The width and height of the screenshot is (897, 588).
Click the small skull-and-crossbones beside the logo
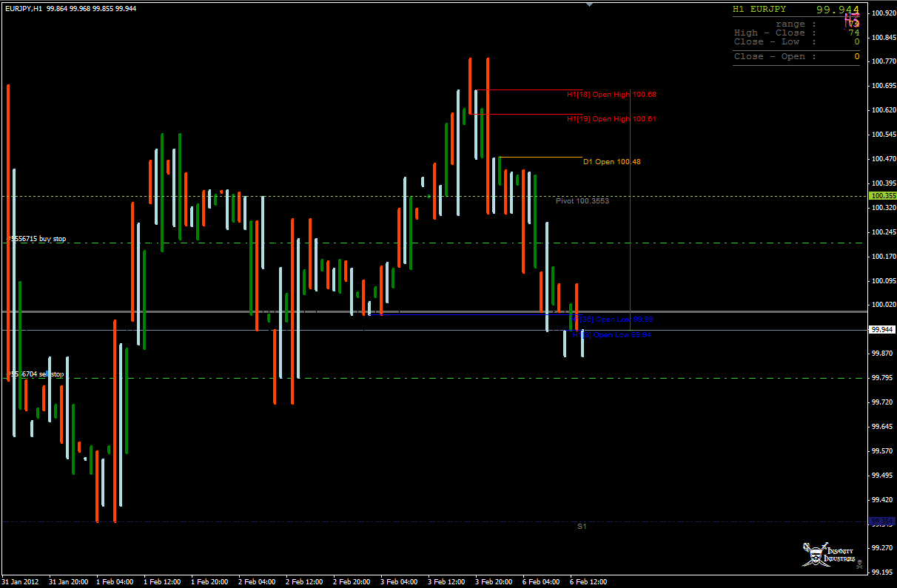click(859, 565)
